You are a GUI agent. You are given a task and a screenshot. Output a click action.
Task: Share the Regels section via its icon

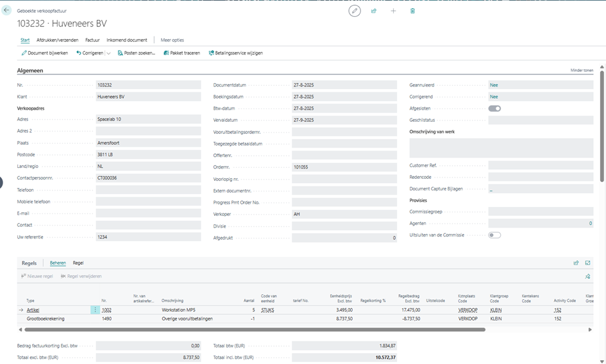click(576, 263)
